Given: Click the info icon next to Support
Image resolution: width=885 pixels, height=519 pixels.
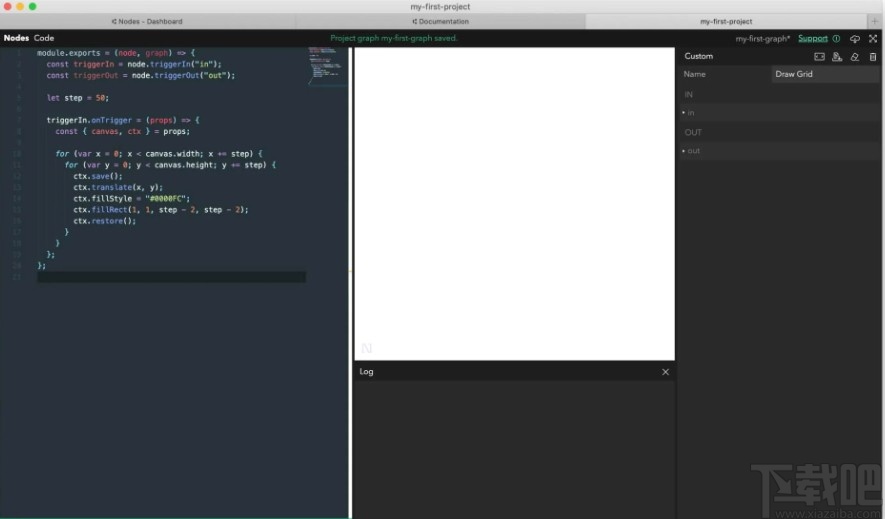Looking at the screenshot, I should (x=836, y=38).
